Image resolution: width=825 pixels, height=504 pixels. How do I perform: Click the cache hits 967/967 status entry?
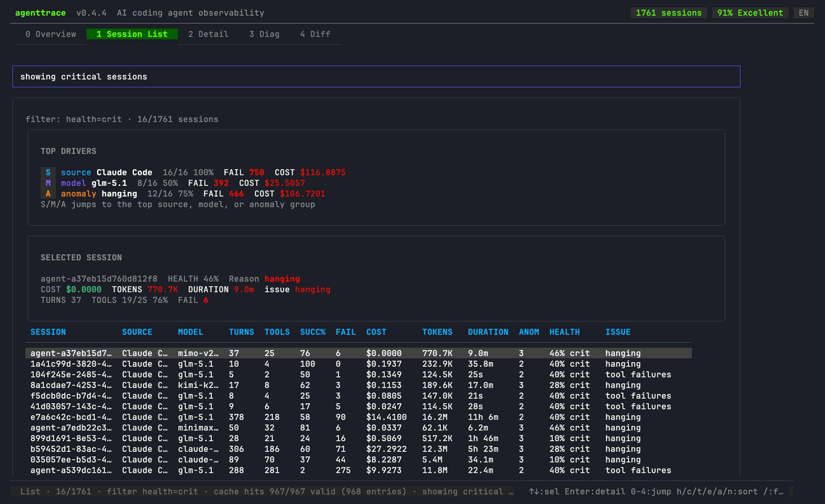pos(310,492)
